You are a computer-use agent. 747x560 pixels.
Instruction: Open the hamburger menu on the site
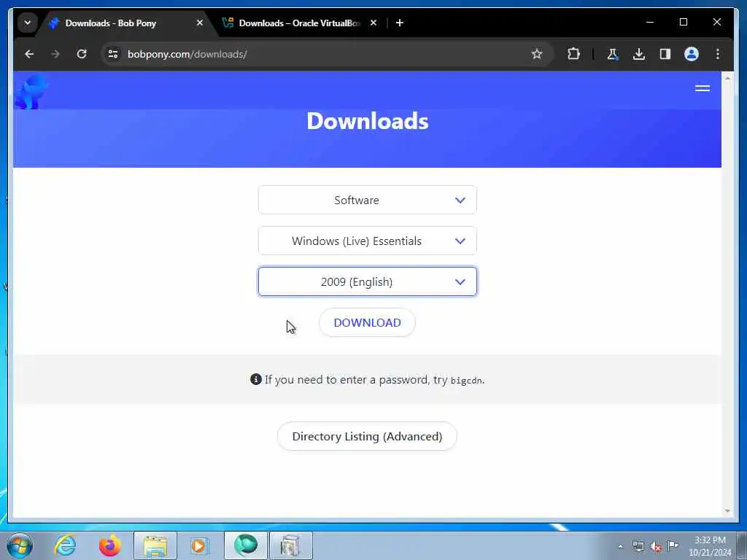click(x=703, y=88)
